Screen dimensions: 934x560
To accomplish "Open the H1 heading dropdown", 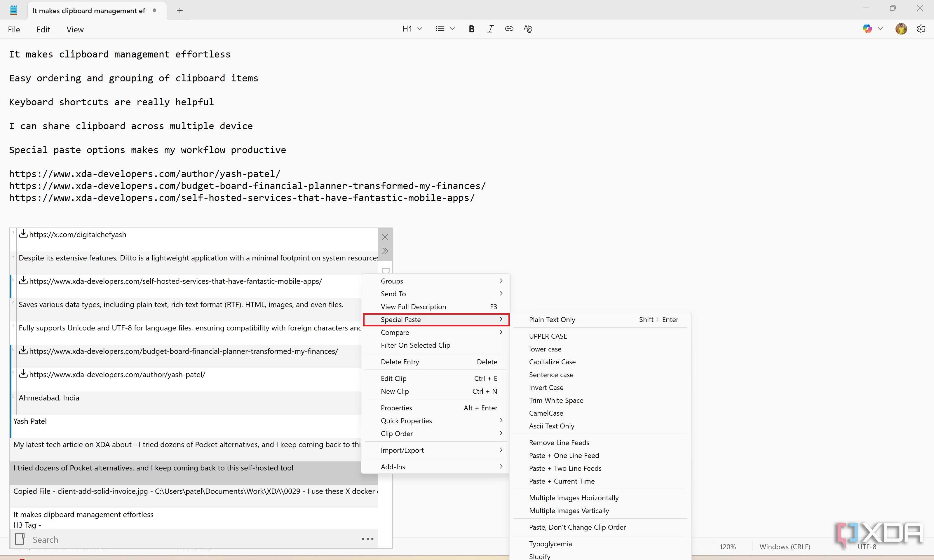I will click(412, 29).
